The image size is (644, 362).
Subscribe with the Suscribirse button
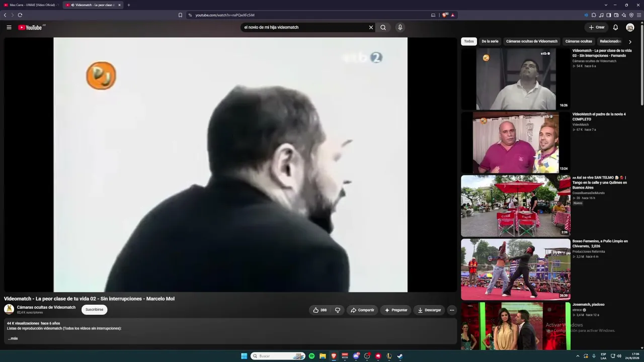click(94, 310)
